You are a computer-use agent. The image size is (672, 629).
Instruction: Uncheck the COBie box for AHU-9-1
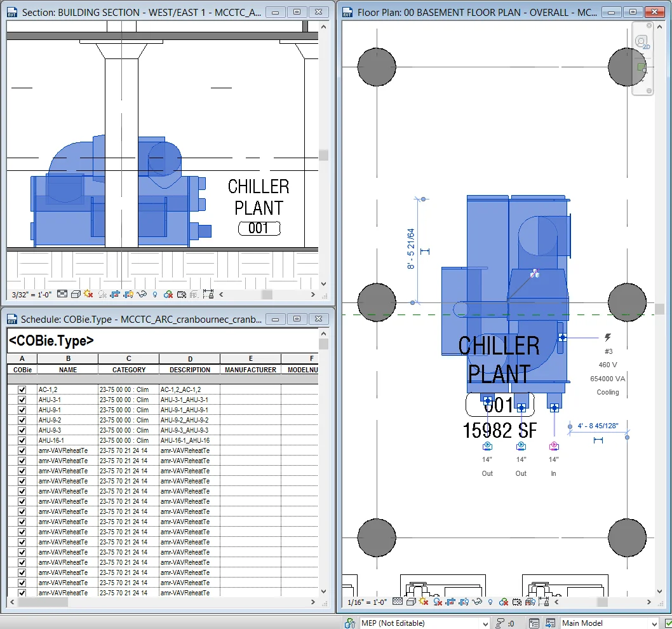click(x=22, y=410)
